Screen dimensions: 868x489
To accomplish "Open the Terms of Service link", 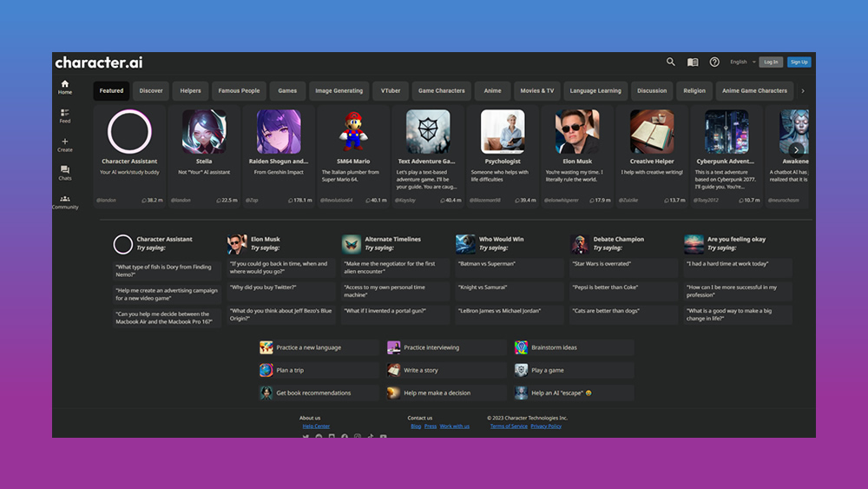I will tap(509, 426).
